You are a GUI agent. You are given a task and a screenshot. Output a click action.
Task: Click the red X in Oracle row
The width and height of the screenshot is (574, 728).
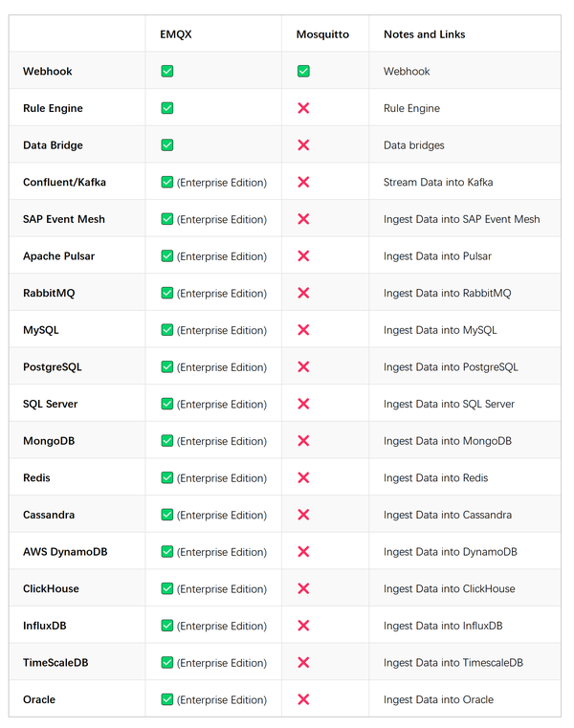coord(303,699)
